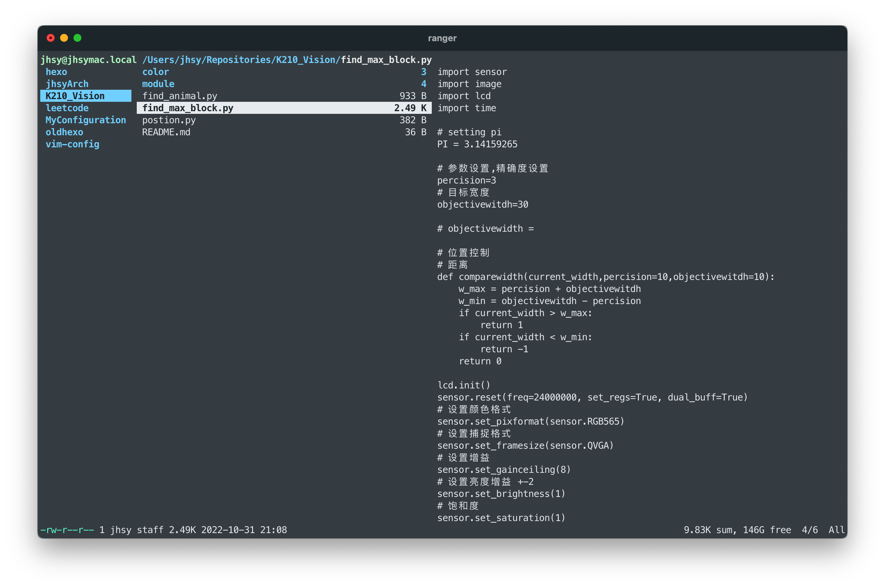Open the leetcode folder

[x=67, y=108]
